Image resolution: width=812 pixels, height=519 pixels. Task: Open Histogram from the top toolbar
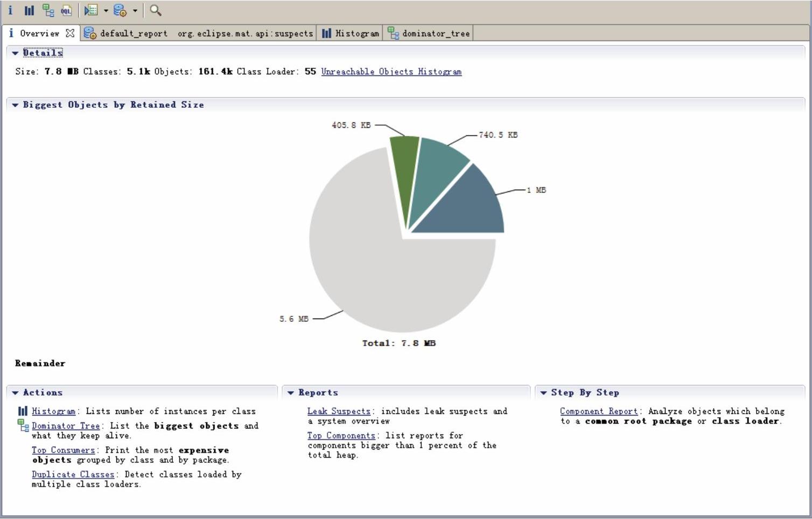[x=29, y=10]
